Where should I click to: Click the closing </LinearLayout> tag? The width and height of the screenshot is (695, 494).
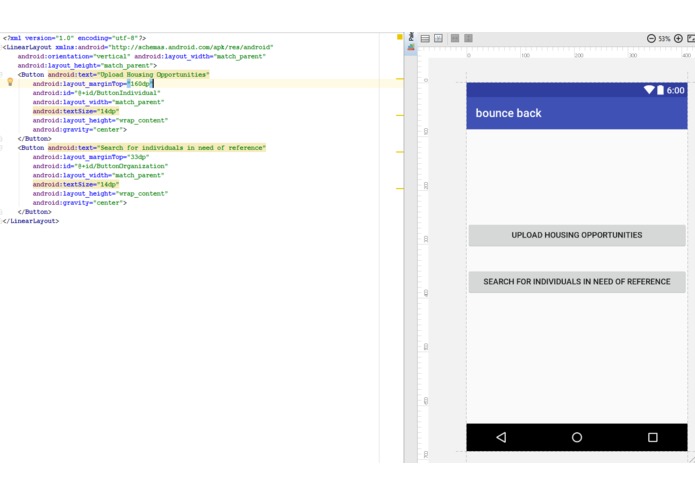[x=31, y=221]
